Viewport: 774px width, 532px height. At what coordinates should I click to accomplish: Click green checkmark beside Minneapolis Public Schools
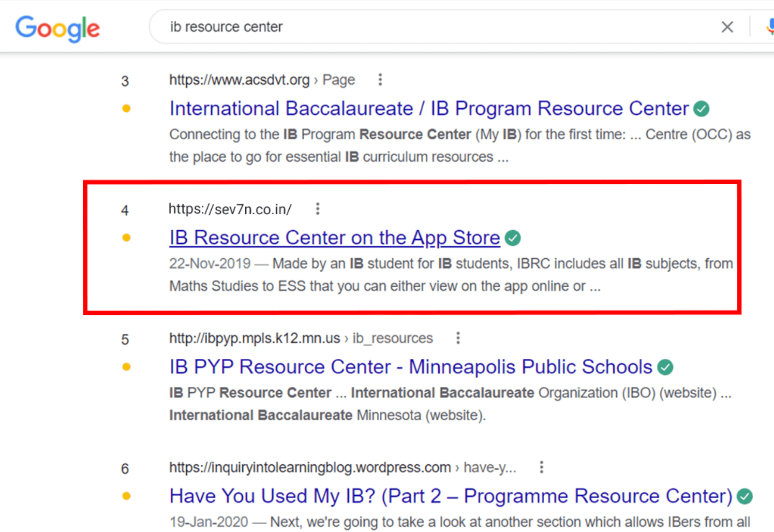coord(665,368)
